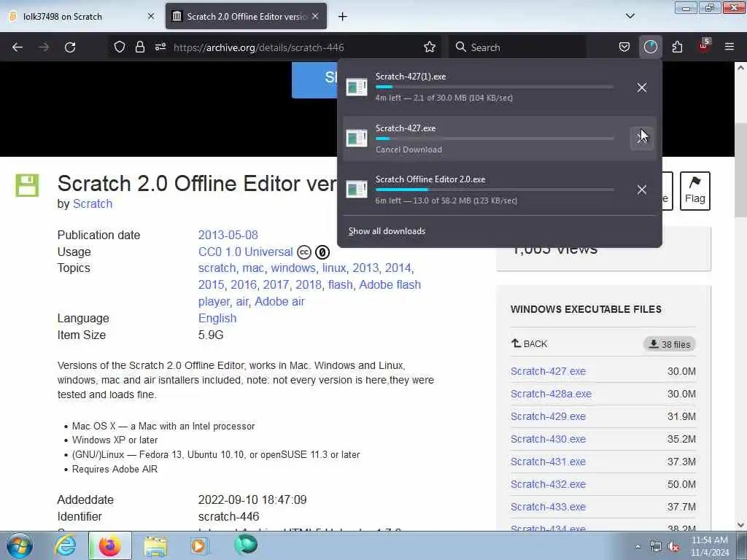747x560 pixels.
Task: Click the green floppy disk software icon
Action: point(27,185)
